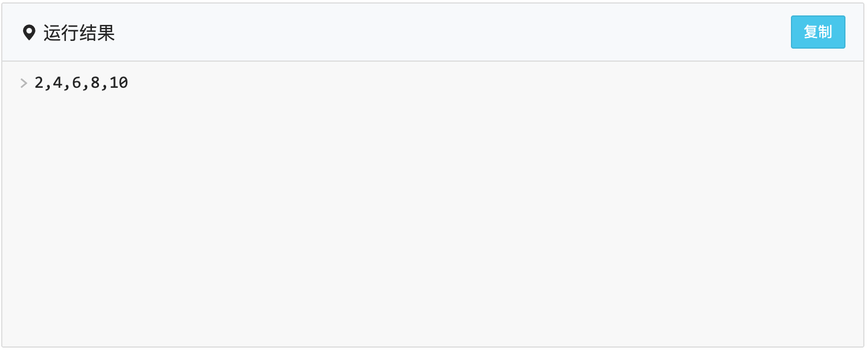The height and width of the screenshot is (350, 868).
Task: Click the number 4 in the output
Action: pyautogui.click(x=58, y=83)
